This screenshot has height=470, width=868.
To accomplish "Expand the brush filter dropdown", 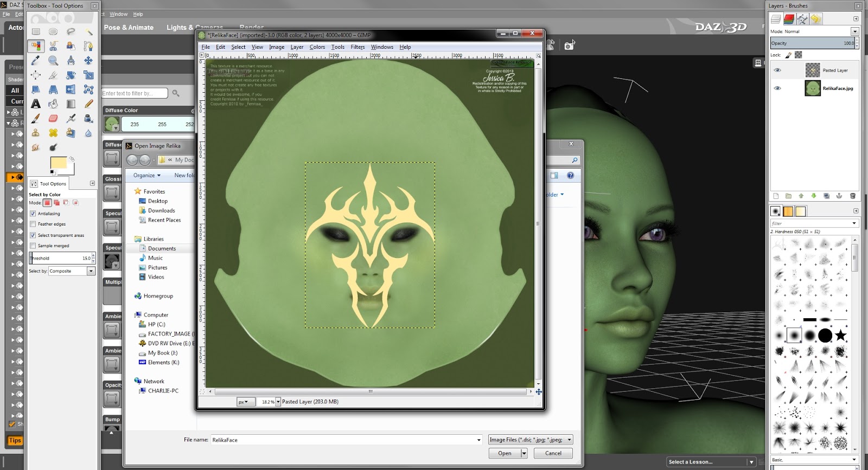I will pyautogui.click(x=854, y=223).
